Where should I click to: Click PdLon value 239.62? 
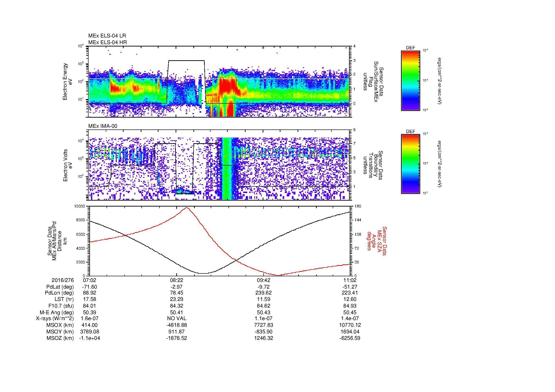263,293
